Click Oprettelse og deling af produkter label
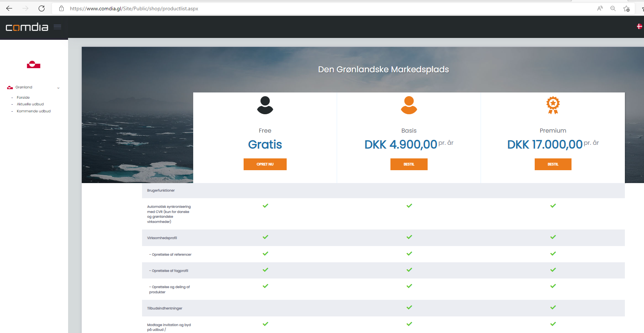The width and height of the screenshot is (644, 333). [x=169, y=290]
